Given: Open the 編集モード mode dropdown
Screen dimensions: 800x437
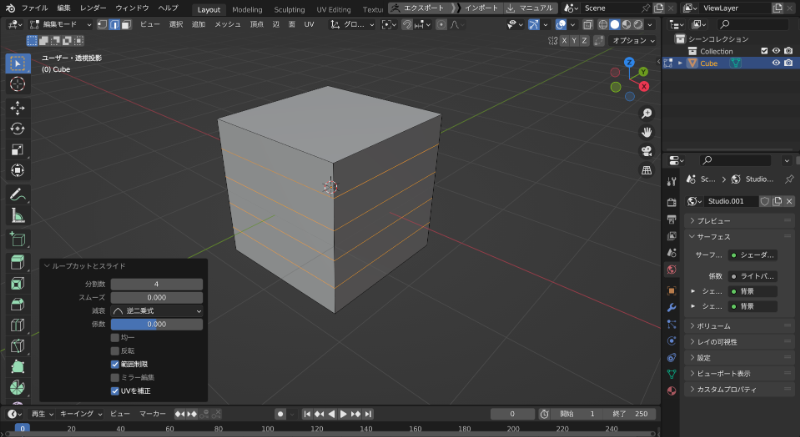Looking at the screenshot, I should [x=60, y=23].
